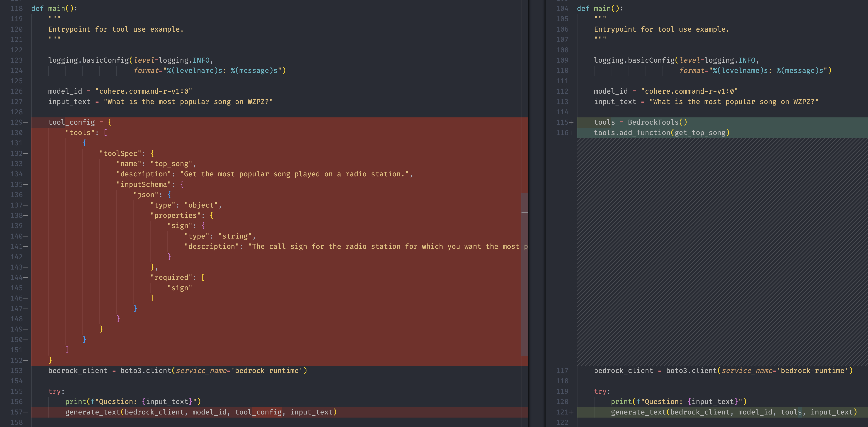The height and width of the screenshot is (427, 868).
Task: Click line number 158 in left gutter
Action: (x=16, y=422)
